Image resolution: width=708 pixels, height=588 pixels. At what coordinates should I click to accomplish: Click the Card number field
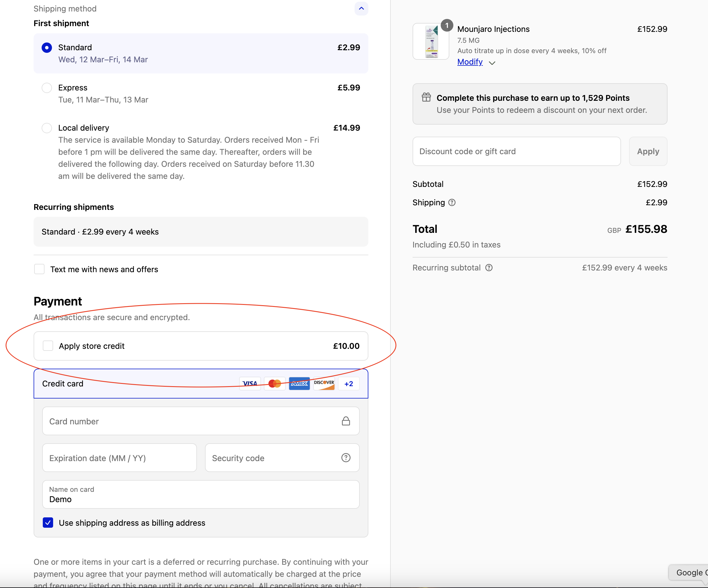click(x=201, y=421)
